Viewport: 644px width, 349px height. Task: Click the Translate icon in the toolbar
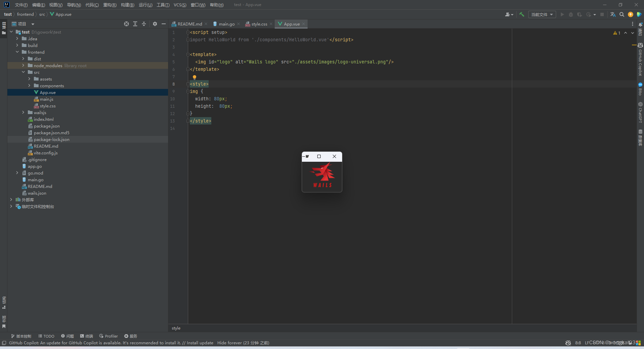tap(613, 14)
